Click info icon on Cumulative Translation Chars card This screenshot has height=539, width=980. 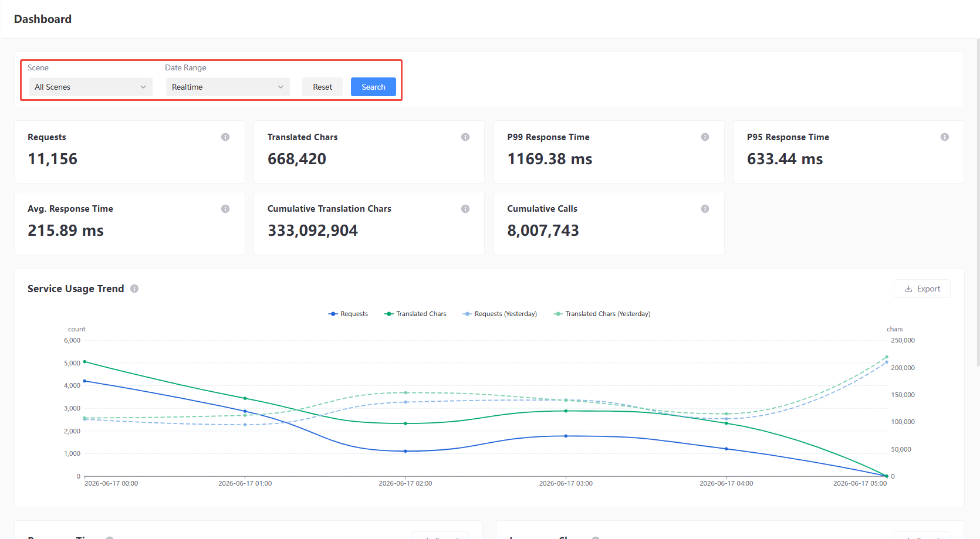[465, 209]
